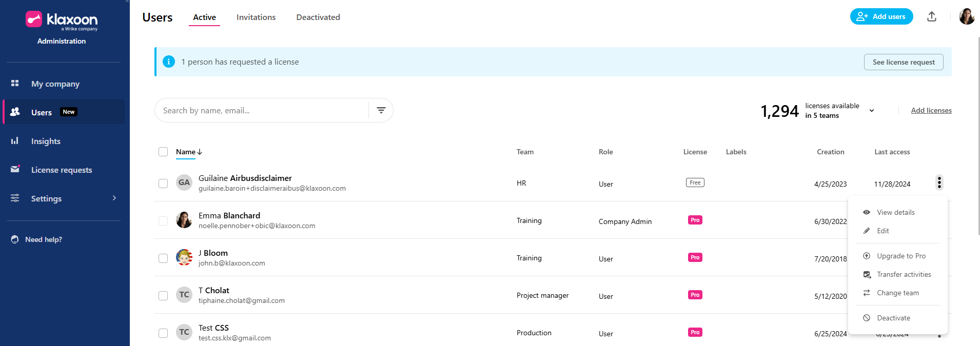Click the License requests envelope icon
The image size is (980, 346).
pos(15,169)
